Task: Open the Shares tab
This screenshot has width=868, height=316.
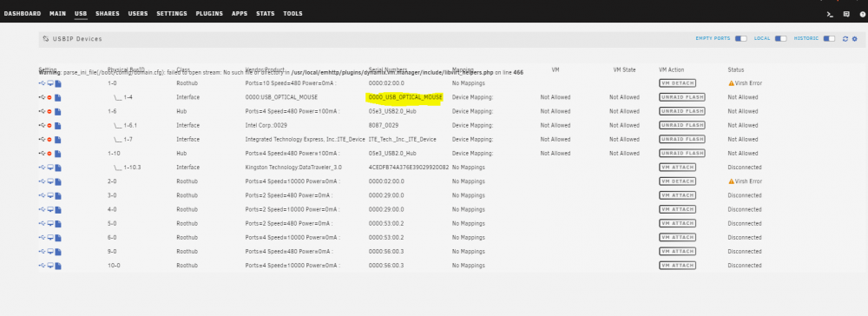Action: point(108,13)
